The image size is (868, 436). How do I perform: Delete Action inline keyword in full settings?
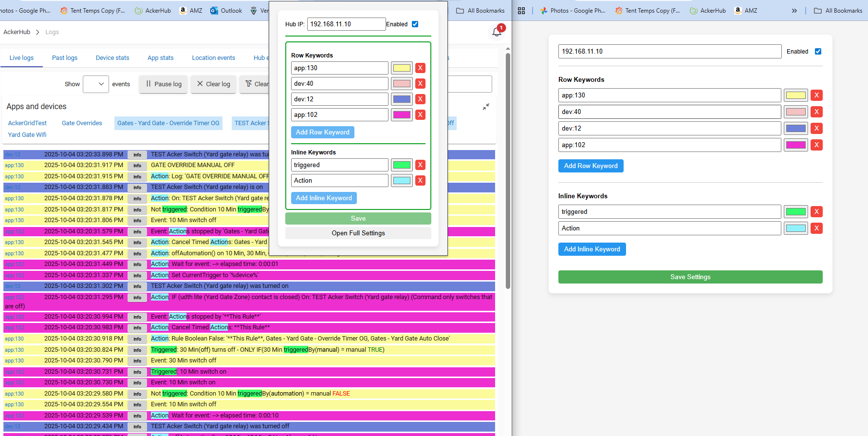(816, 228)
